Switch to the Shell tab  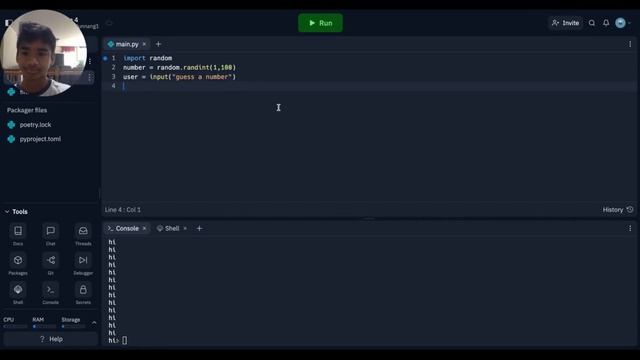pos(168,228)
